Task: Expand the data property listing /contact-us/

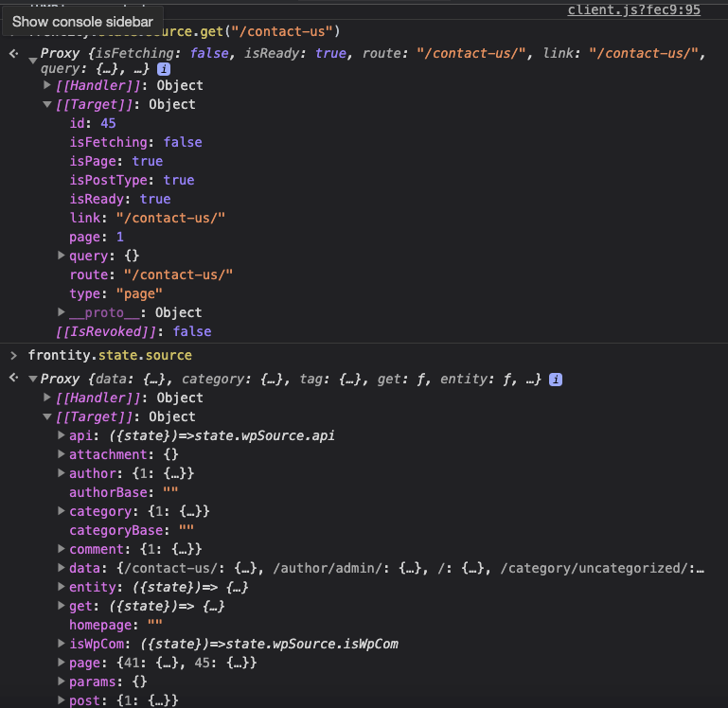Action: pos(62,568)
